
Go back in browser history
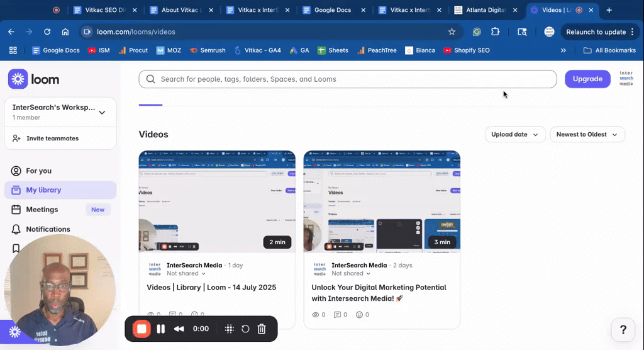tap(11, 31)
